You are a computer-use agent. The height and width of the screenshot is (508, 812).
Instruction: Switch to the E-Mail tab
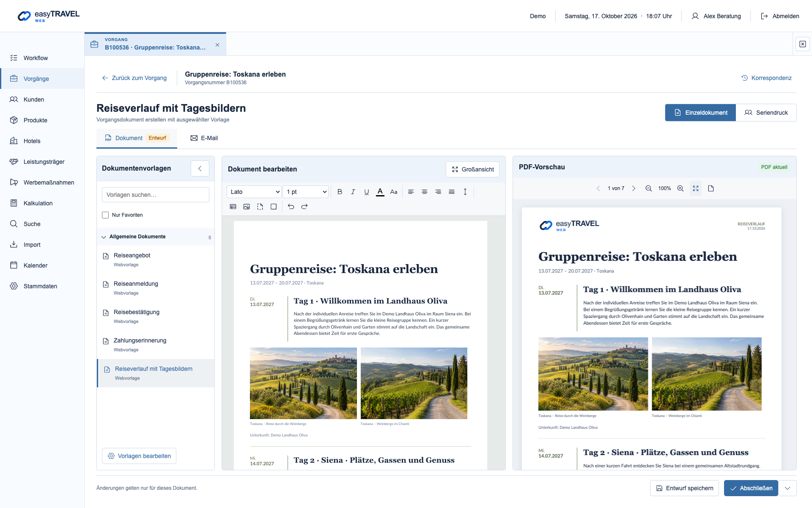pos(204,138)
